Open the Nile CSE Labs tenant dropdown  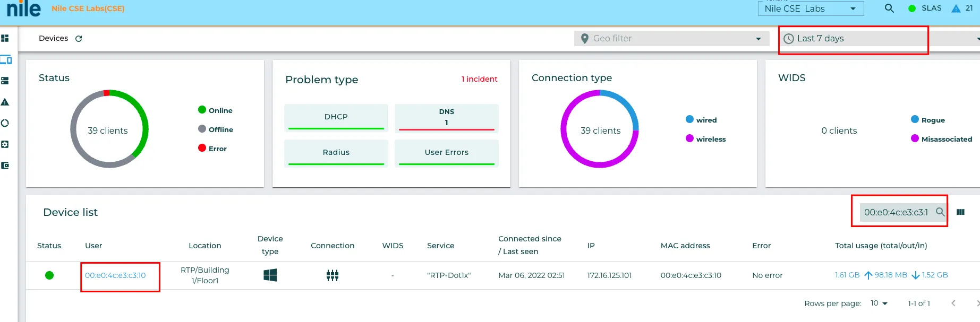tap(811, 8)
